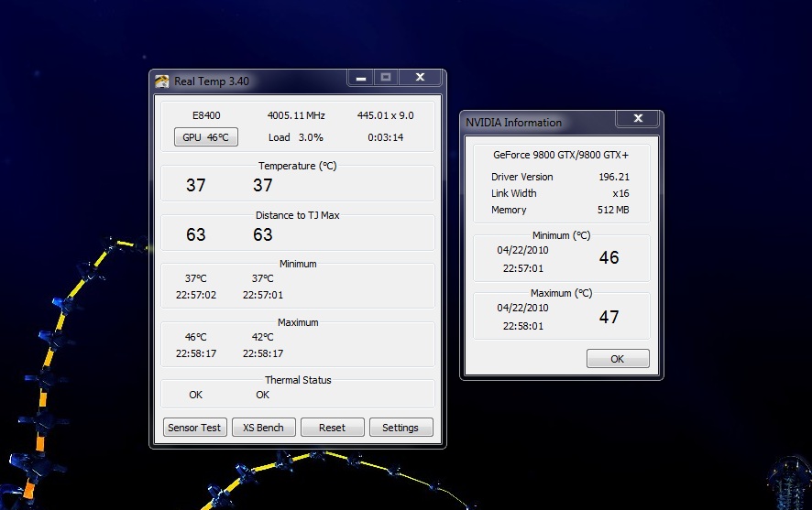Click the 445.01 x 9.0 multiplier readout
This screenshot has width=812, height=510.
(385, 116)
